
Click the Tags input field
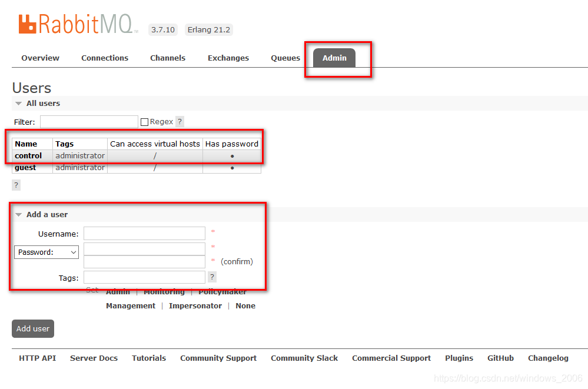coord(144,277)
